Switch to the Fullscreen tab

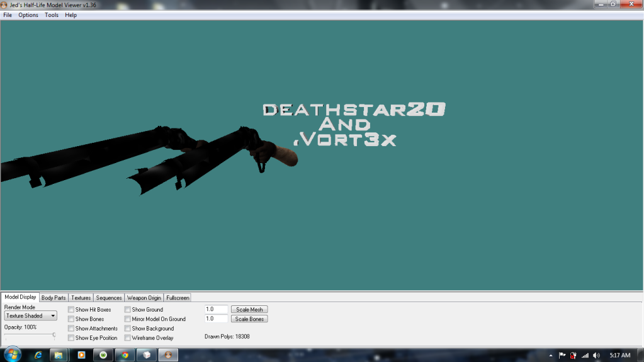[x=178, y=298]
